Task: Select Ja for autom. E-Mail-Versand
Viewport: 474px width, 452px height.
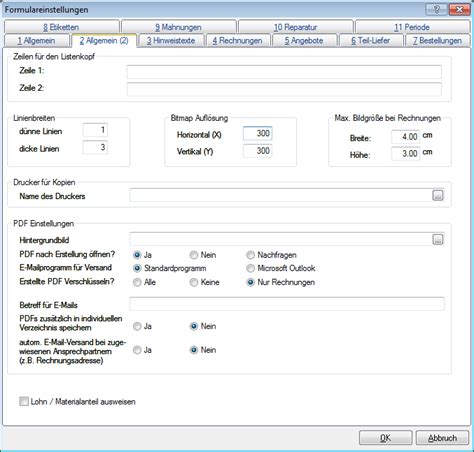Action: (137, 350)
